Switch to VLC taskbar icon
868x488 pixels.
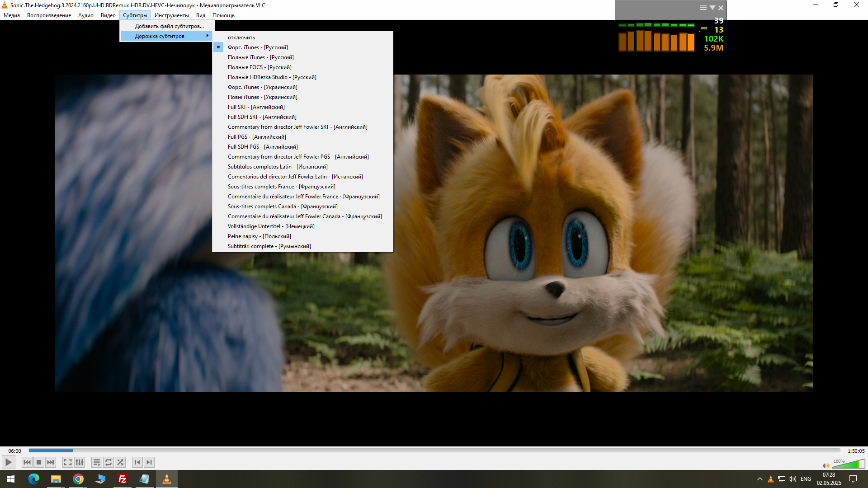pyautogui.click(x=167, y=479)
